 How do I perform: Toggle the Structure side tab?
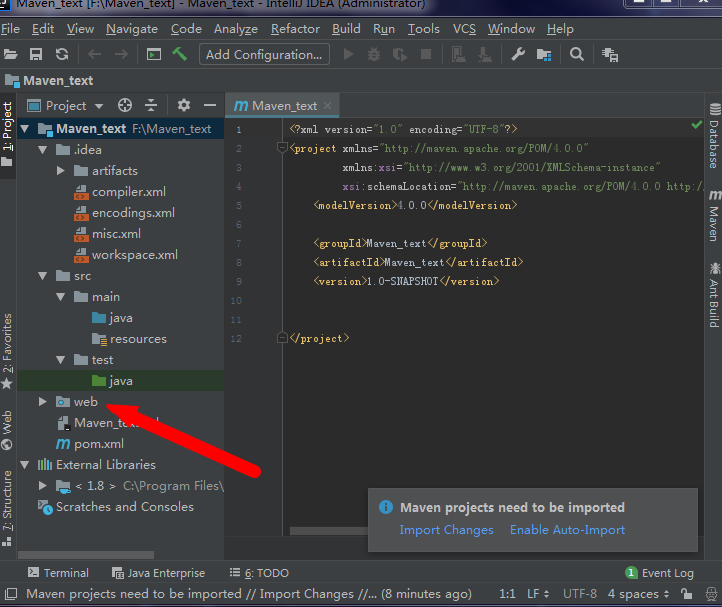[x=7, y=508]
